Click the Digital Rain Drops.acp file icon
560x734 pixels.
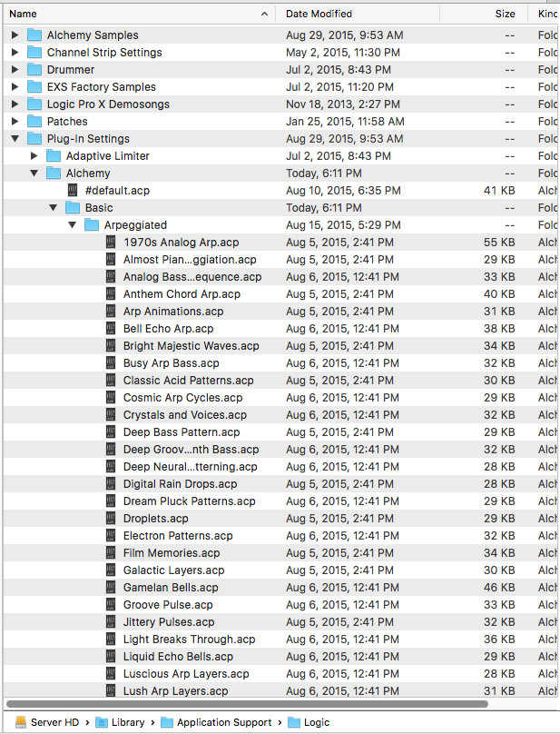click(111, 484)
